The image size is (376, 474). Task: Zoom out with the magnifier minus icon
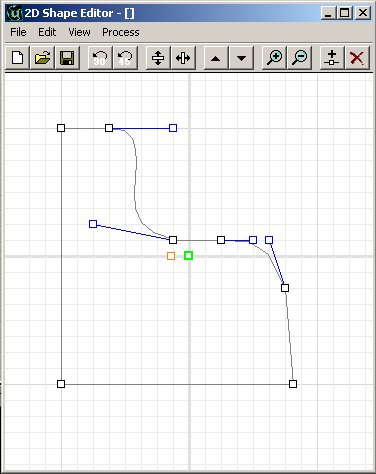[x=299, y=58]
